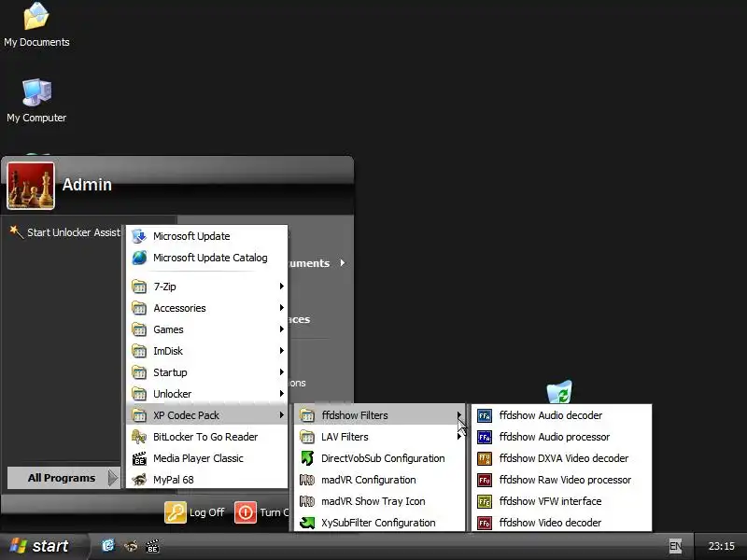This screenshot has height=560, width=747.
Task: Expand the Games submenu arrow
Action: tap(282, 329)
